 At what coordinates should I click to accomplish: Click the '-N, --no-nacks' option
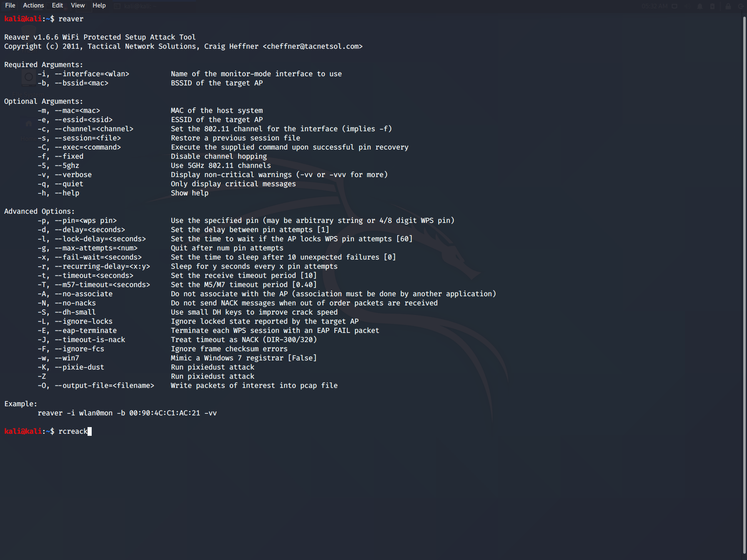[67, 303]
